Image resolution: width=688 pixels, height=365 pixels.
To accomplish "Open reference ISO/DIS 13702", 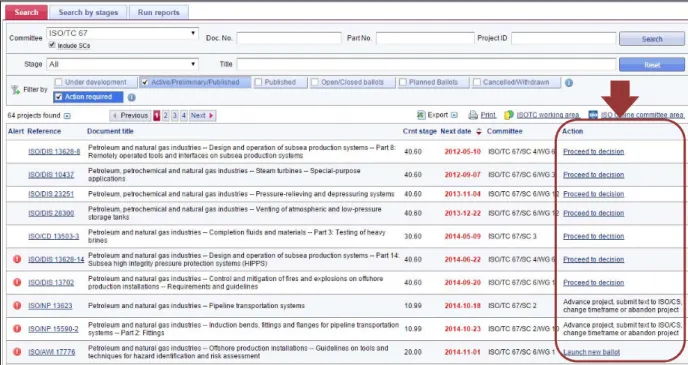I will [x=51, y=283].
